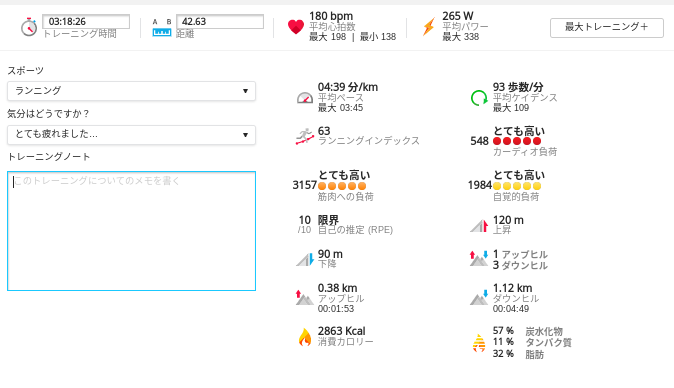Click the flame calorie icon
This screenshot has height=388, width=674.
[x=305, y=337]
